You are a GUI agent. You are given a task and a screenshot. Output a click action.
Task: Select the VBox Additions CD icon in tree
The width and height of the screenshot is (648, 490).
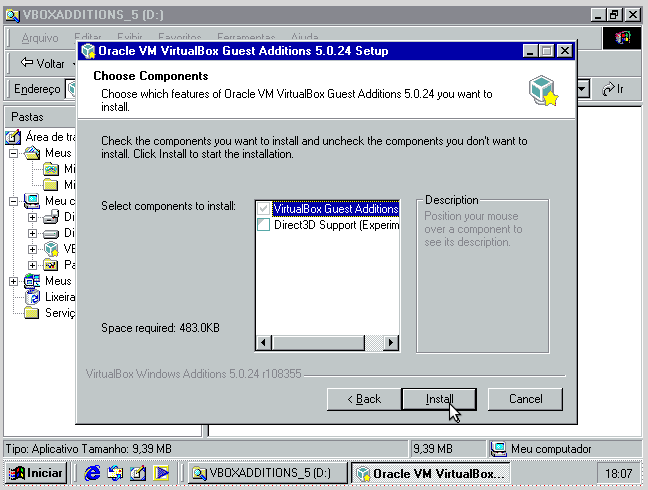point(51,249)
